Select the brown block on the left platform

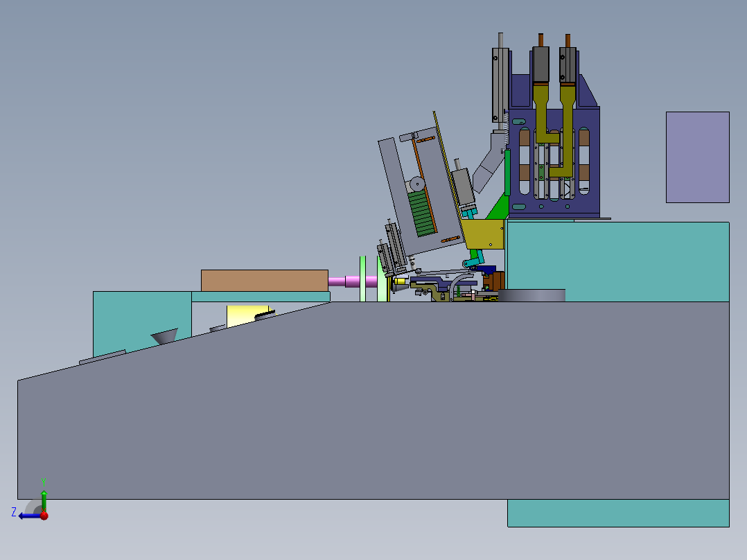pos(265,281)
